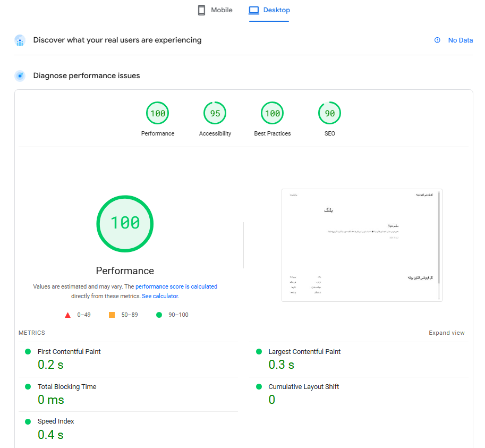Viewport: 485px width, 448px height.
Task: Click the Total Blocking Time label
Action: 67,386
